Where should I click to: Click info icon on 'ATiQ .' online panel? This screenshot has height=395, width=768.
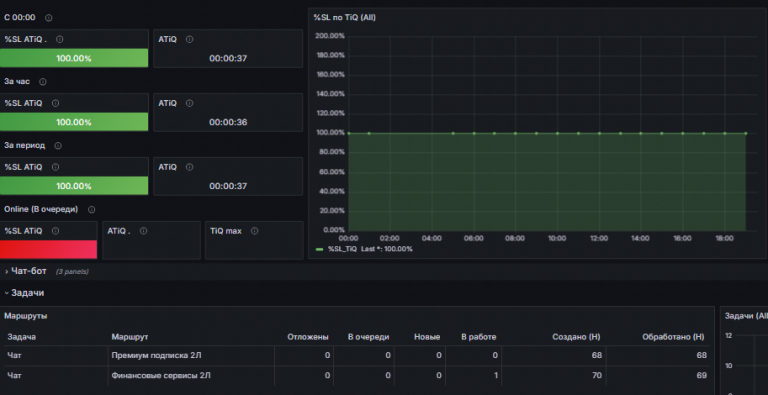point(143,231)
